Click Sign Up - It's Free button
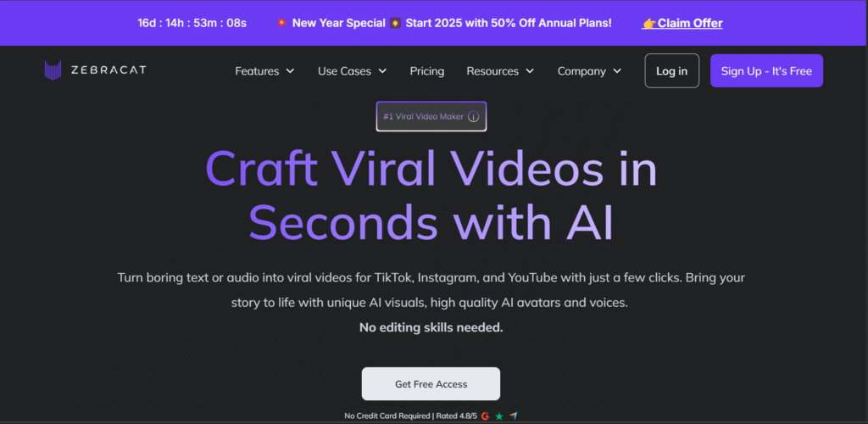The height and width of the screenshot is (424, 868). (766, 71)
